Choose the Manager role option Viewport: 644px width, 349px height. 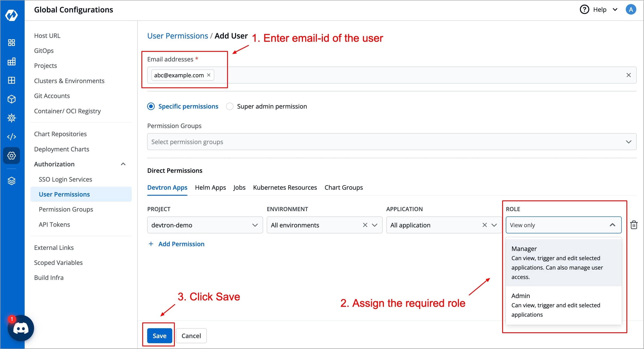pyautogui.click(x=564, y=262)
